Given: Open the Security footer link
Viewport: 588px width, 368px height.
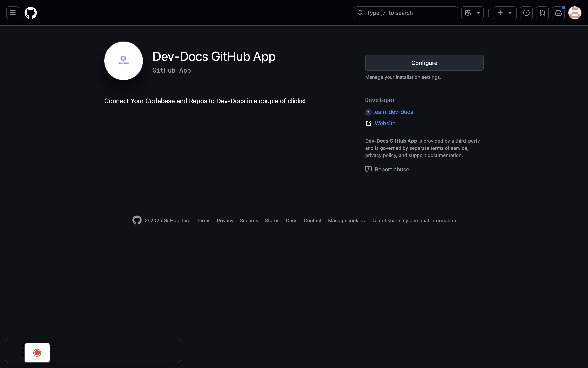Looking at the screenshot, I should point(249,221).
